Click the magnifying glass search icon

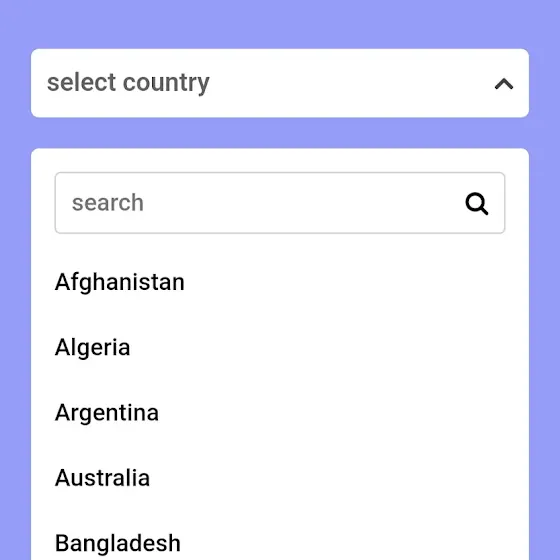(x=476, y=204)
